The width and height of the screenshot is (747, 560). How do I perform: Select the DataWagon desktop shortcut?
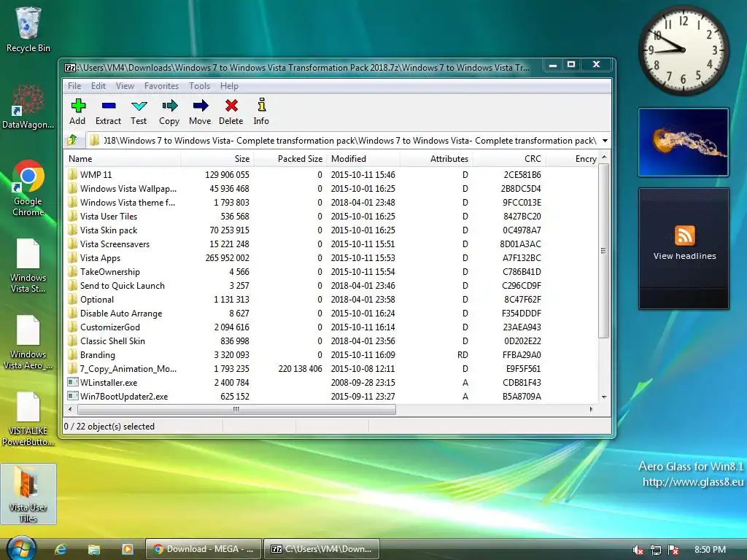point(28,106)
